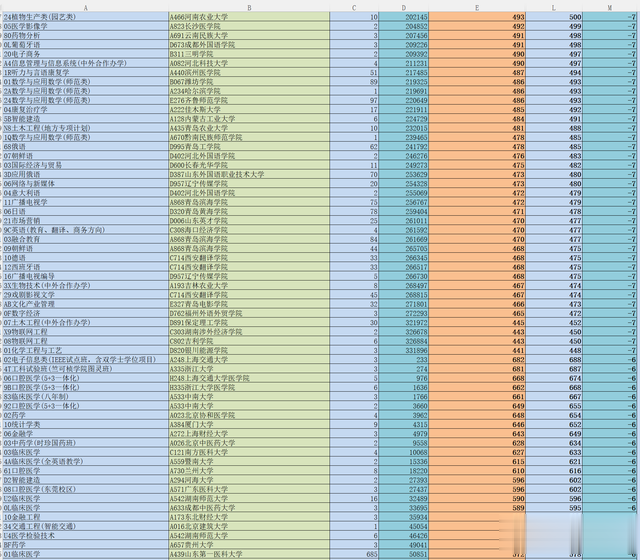Viewport: 640px width, 560px height.
Task: Select rank cell '202145'
Action: (403, 17)
